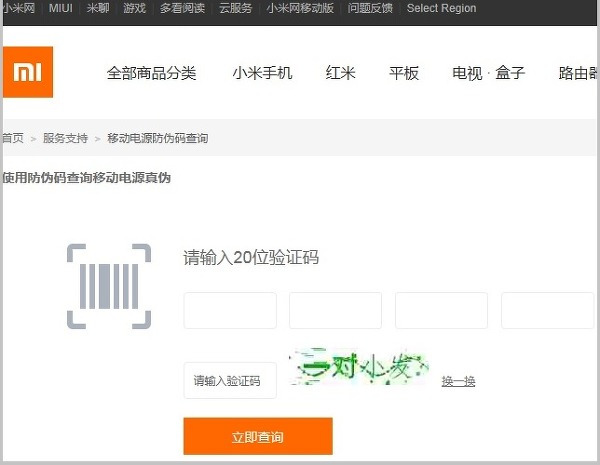Click the orange 立即查询 button
The image size is (600, 465).
coord(258,436)
